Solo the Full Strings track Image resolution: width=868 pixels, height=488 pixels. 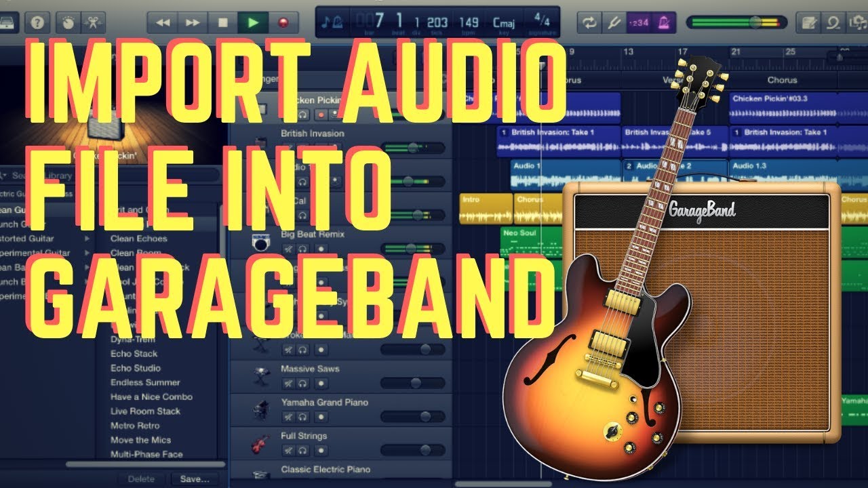(x=302, y=450)
